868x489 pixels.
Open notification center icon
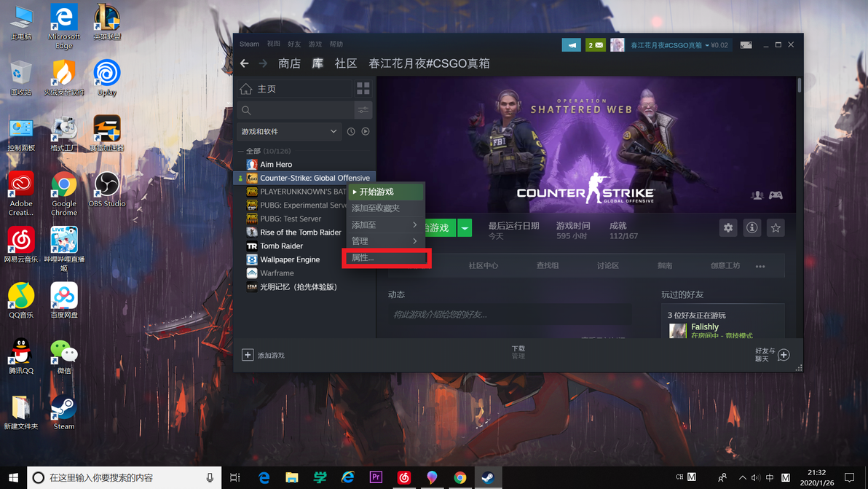point(849,477)
